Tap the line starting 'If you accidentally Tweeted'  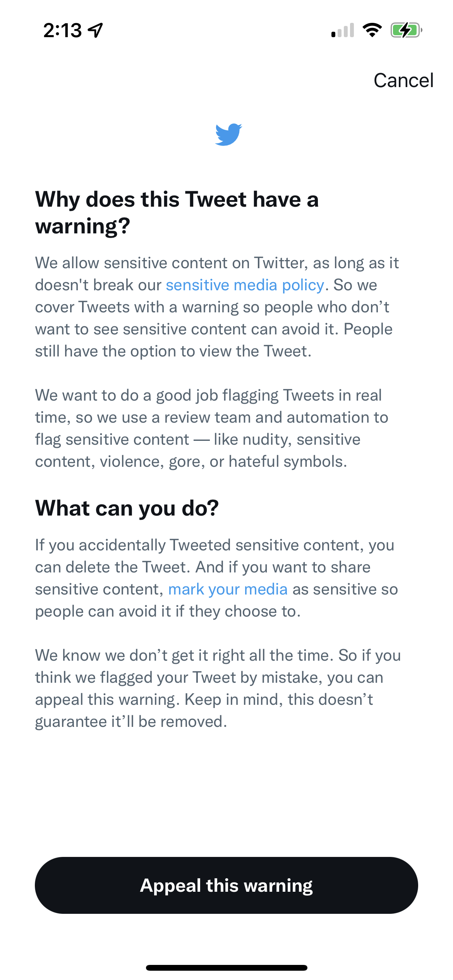(214, 545)
